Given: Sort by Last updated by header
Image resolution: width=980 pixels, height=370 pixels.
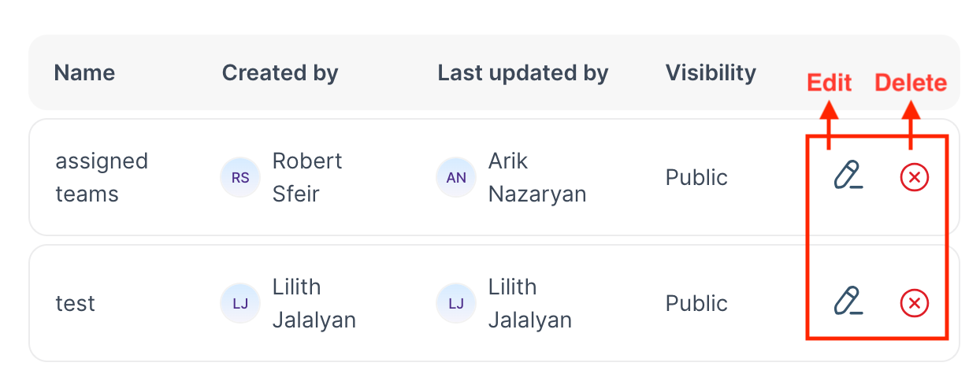Looking at the screenshot, I should pos(523,73).
